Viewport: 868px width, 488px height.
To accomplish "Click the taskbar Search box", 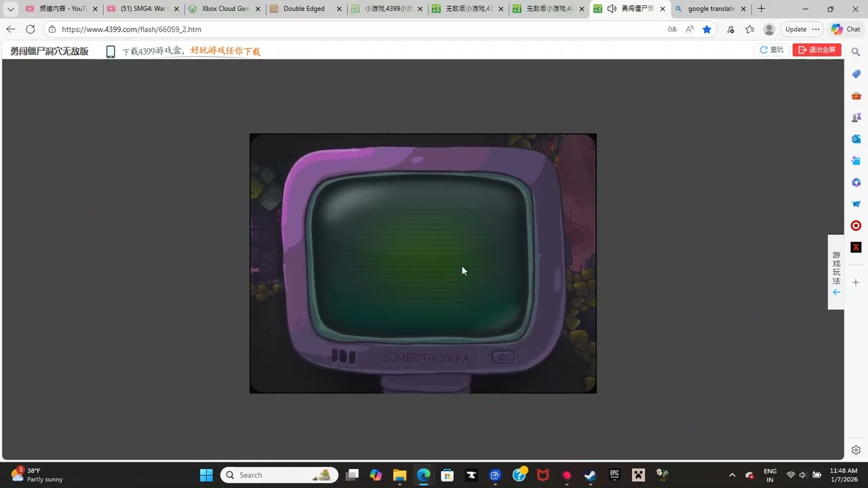I will click(x=279, y=475).
